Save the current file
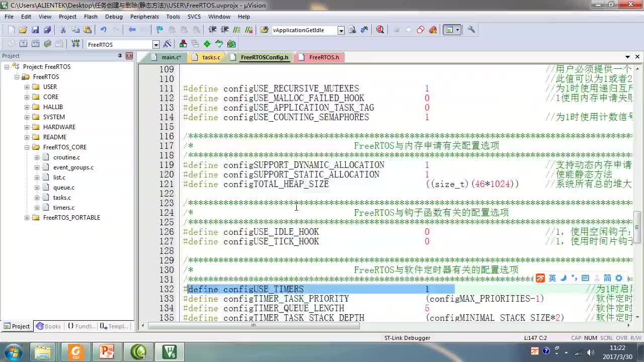This screenshot has height=362, width=644. pyautogui.click(x=35, y=30)
